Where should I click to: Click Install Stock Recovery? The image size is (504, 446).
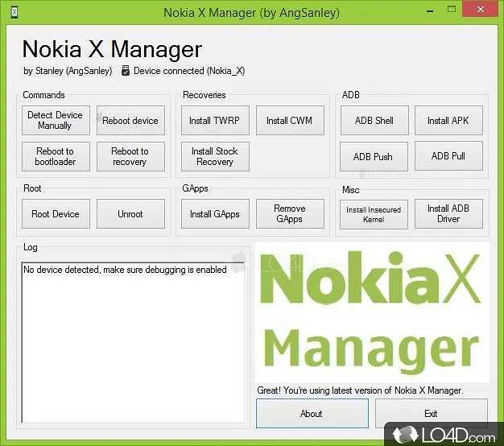pyautogui.click(x=215, y=156)
